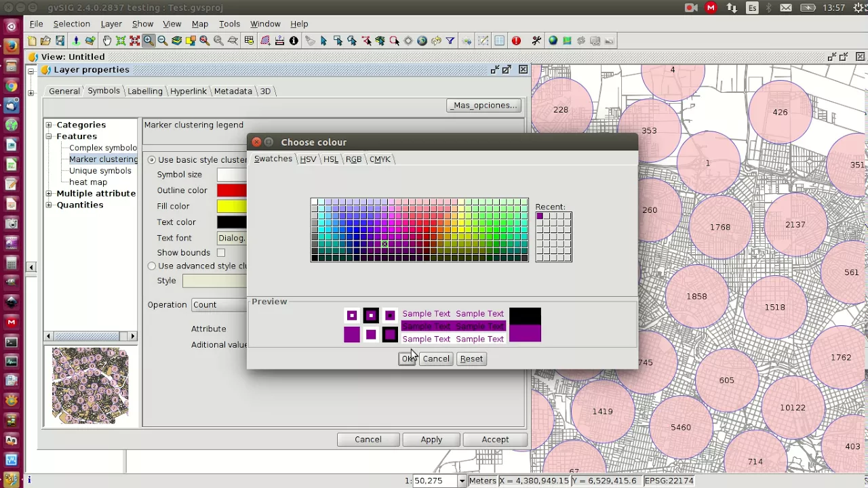This screenshot has width=868, height=488.
Task: Switch to the HSV tab
Action: pyautogui.click(x=308, y=159)
